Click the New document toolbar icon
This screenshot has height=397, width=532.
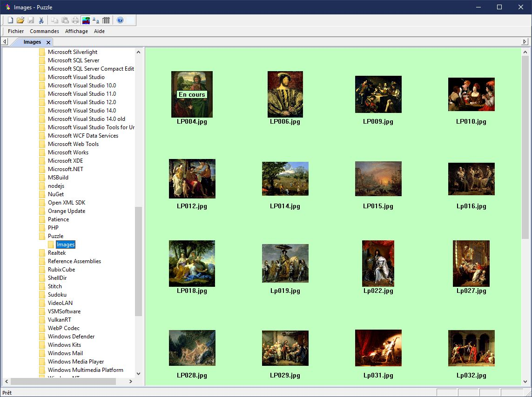coord(10,20)
